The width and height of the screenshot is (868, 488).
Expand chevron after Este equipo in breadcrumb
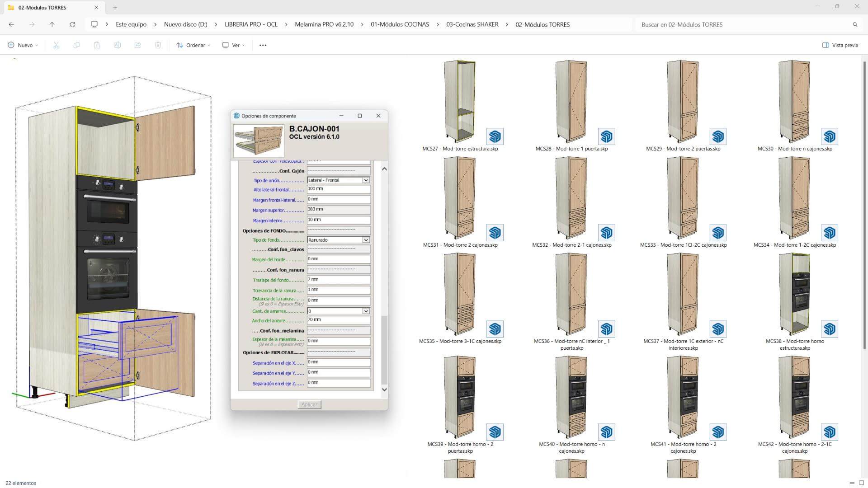[x=155, y=24]
